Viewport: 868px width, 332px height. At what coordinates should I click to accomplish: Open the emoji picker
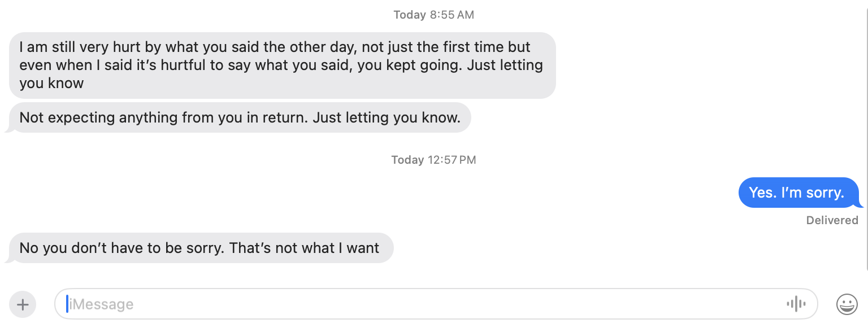(x=847, y=305)
